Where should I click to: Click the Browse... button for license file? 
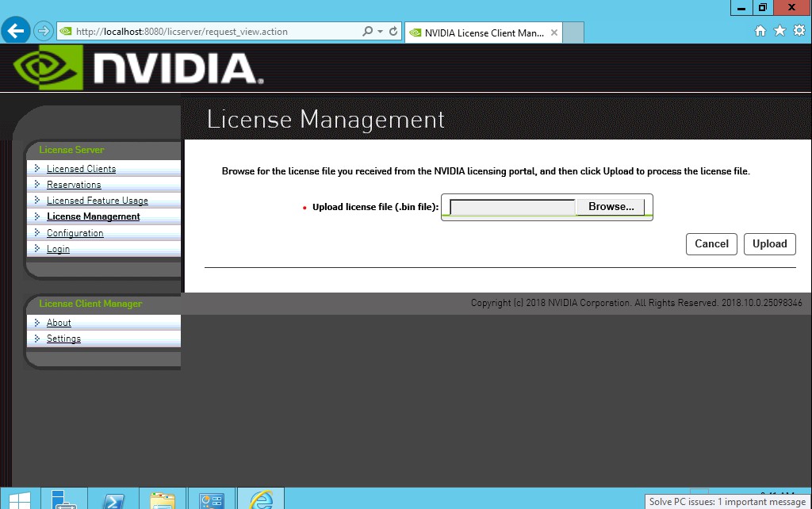click(611, 207)
